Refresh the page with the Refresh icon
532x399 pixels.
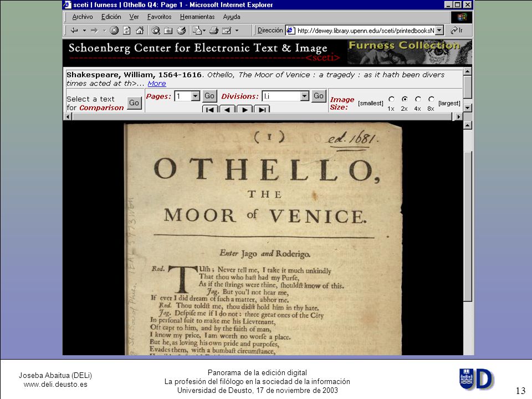pyautogui.click(x=126, y=30)
